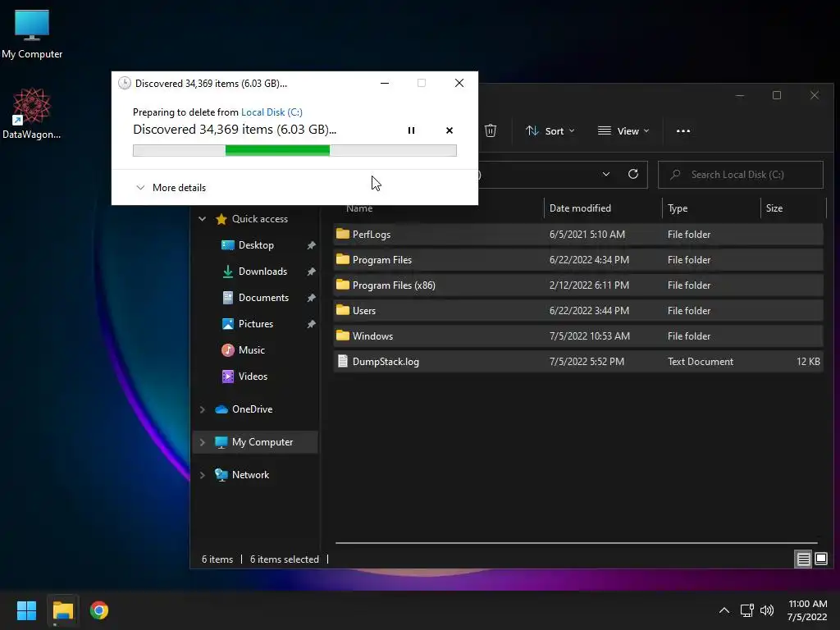The height and width of the screenshot is (630, 840).
Task: Expand the OneDrive tree node
Action: [202, 409]
